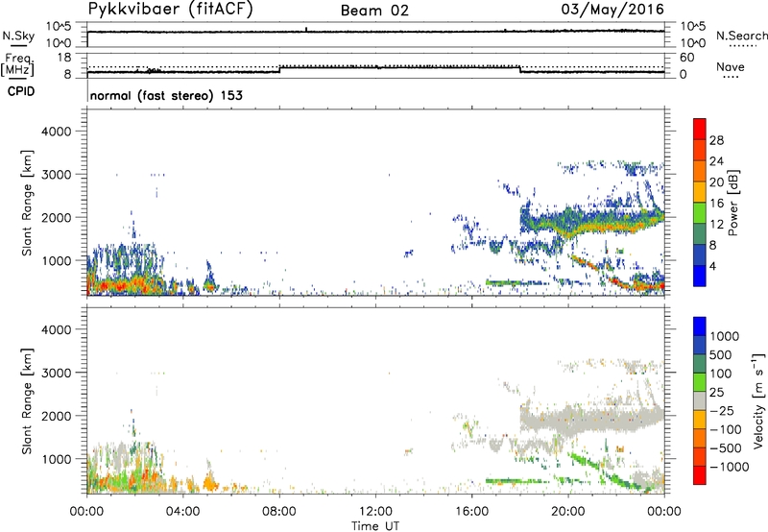Click the Velocity [m s-1] colorbar label
The height and width of the screenshot is (532, 768).
(x=758, y=400)
